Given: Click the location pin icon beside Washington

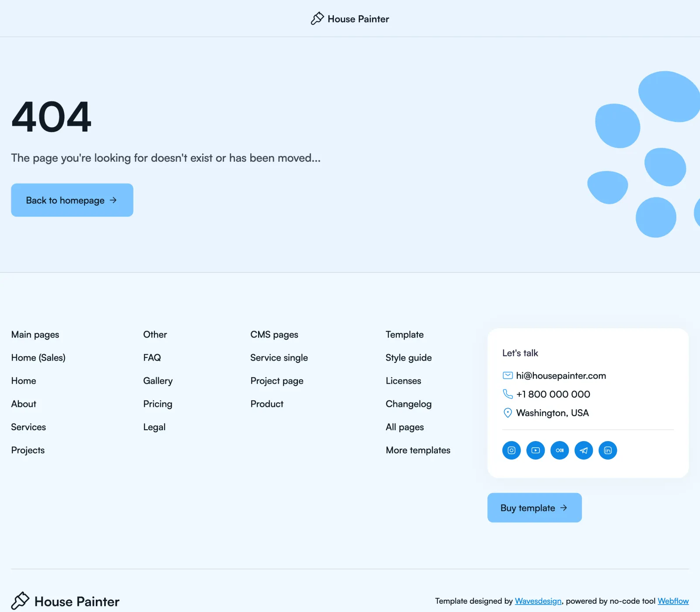Looking at the screenshot, I should 507,413.
